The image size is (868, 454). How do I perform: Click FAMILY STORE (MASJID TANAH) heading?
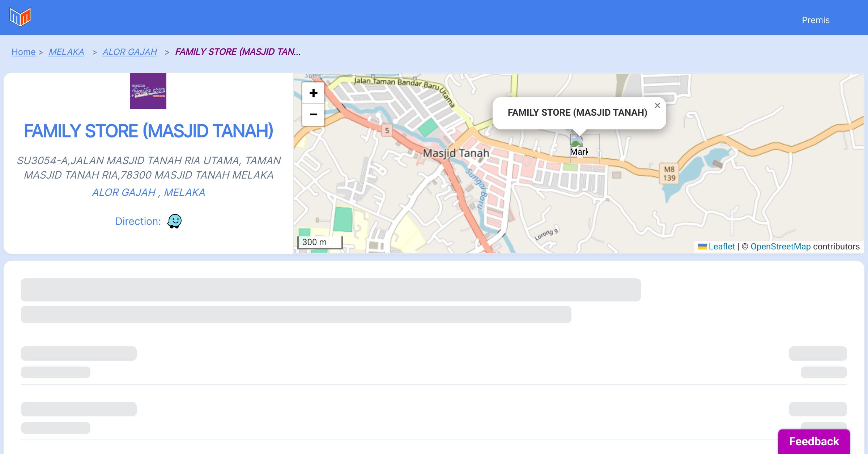click(x=148, y=131)
